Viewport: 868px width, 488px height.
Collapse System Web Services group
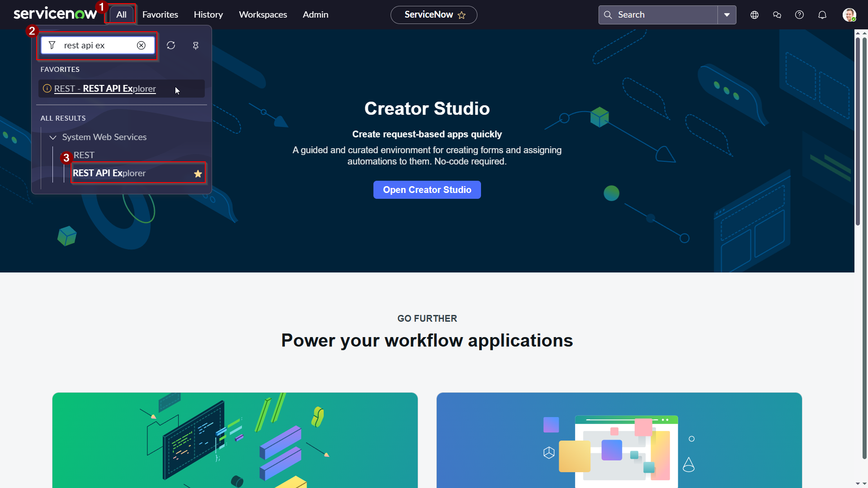coord(53,137)
